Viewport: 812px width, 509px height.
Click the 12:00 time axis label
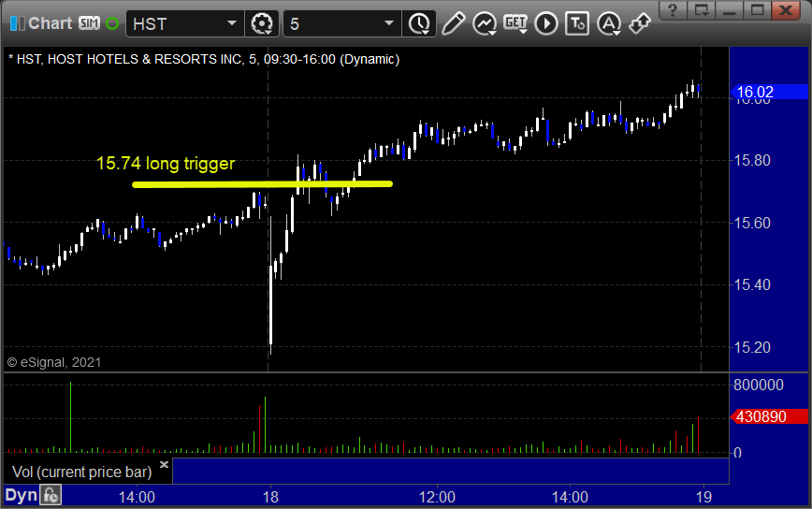pos(437,497)
